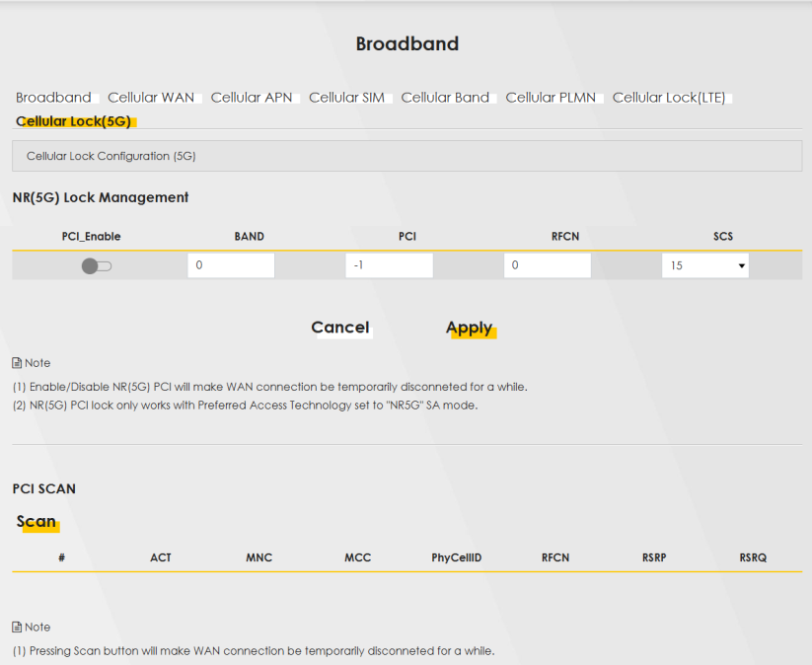Click the RFCN input field
Image resolution: width=812 pixels, height=665 pixels.
[x=547, y=265]
